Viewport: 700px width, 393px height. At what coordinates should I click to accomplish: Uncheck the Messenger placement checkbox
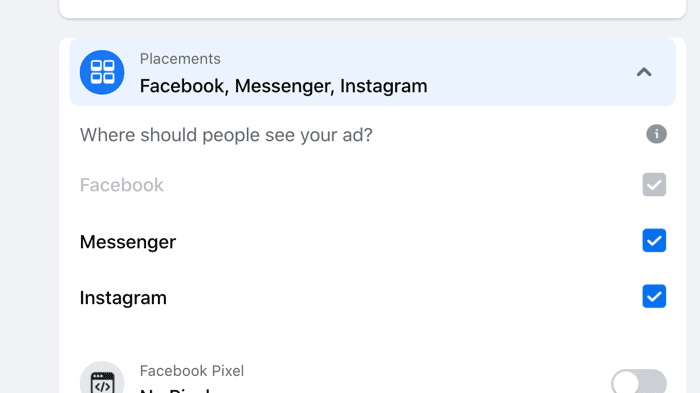(654, 240)
